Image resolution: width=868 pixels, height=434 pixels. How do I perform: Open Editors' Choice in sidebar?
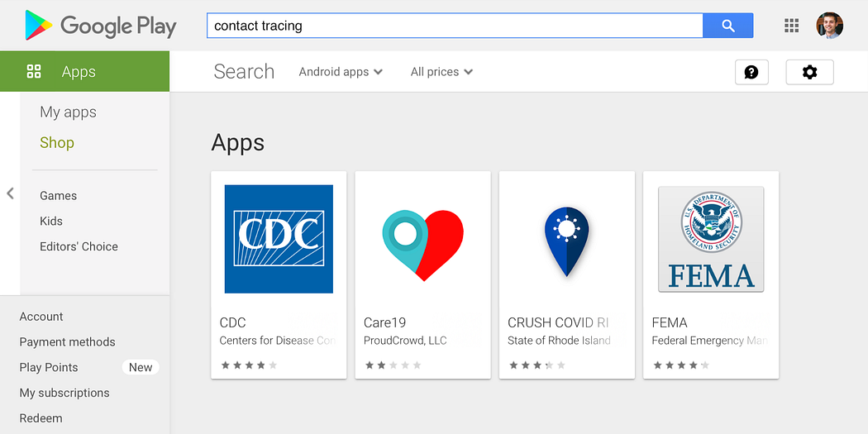point(79,246)
